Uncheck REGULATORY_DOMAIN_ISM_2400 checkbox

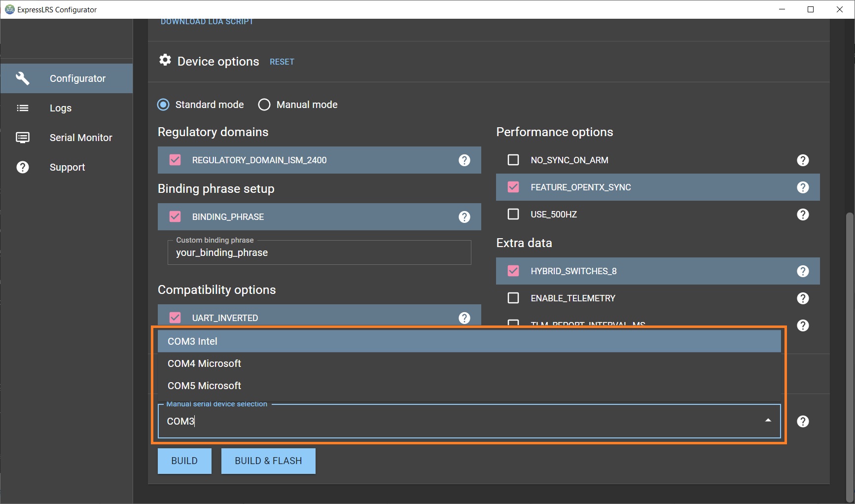[175, 160]
